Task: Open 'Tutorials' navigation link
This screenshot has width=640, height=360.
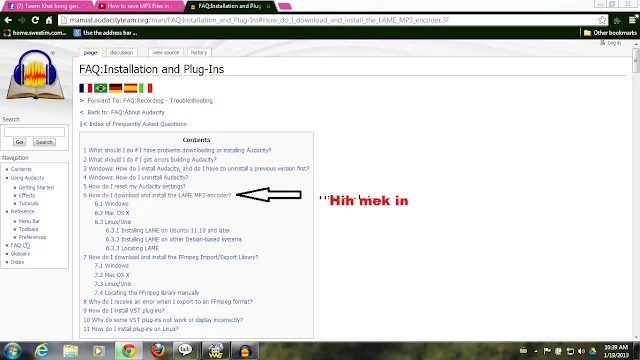Action: [28, 203]
